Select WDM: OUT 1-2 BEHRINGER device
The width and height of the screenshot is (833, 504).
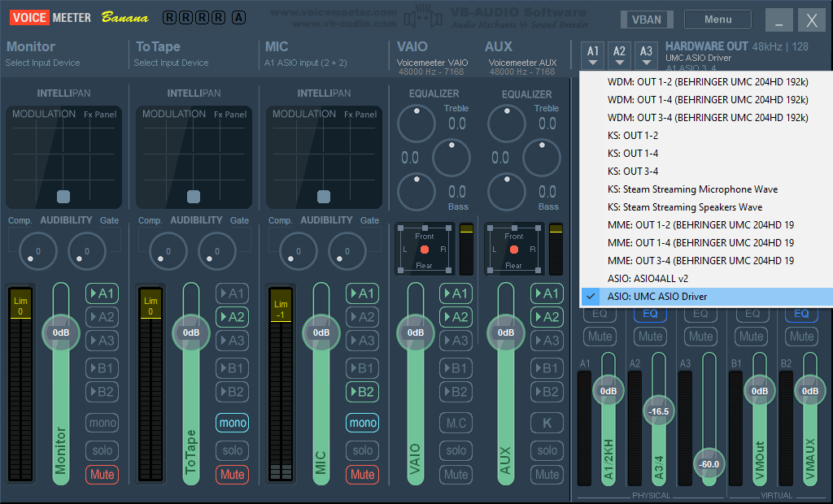pos(707,82)
